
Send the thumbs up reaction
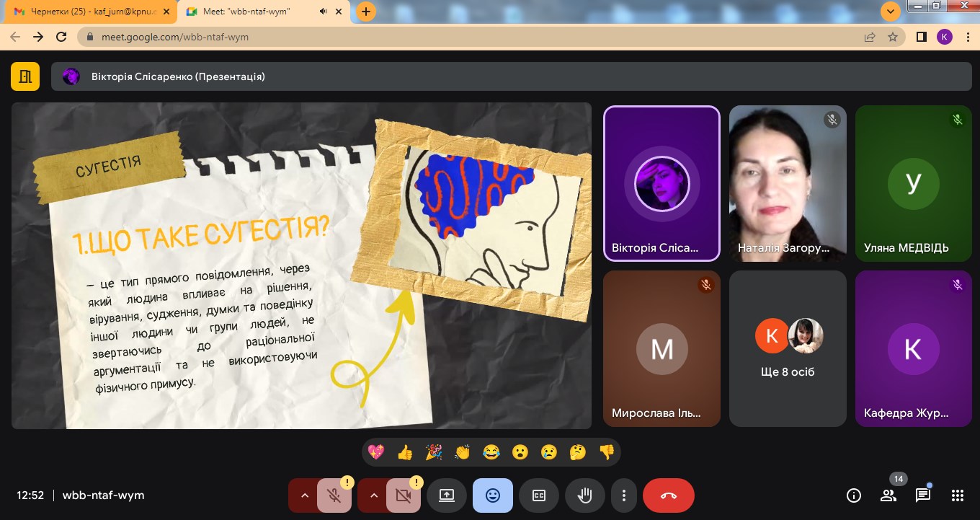[405, 452]
